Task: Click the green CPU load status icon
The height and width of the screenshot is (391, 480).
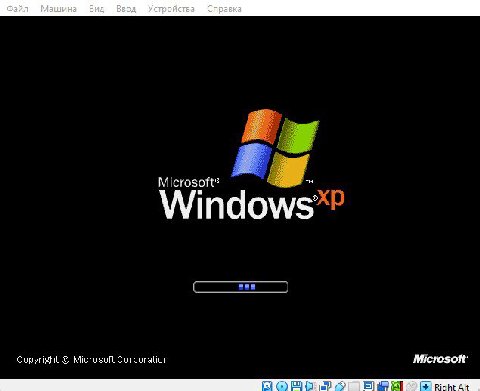Action: coord(397,386)
